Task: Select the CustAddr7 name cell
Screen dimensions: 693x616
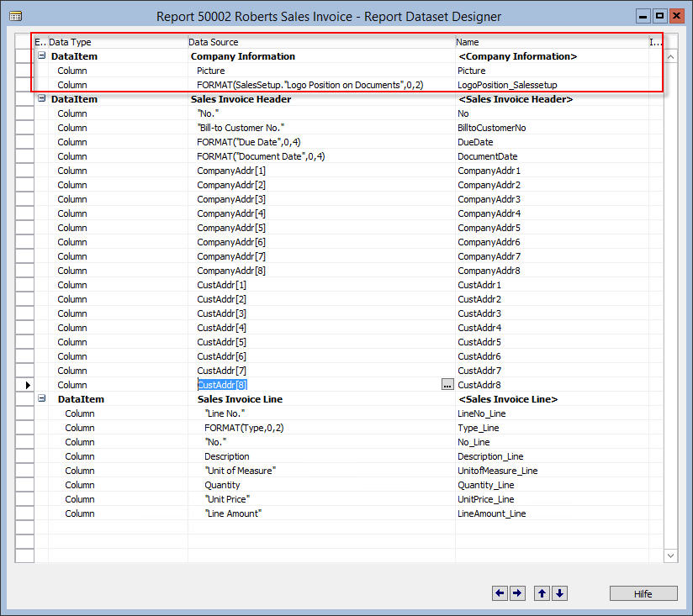Action: click(552, 371)
